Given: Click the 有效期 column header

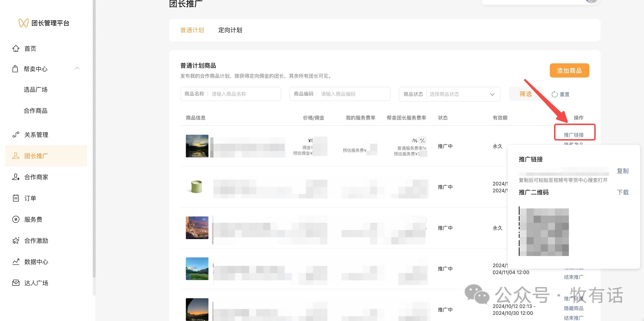Looking at the screenshot, I should (500, 118).
